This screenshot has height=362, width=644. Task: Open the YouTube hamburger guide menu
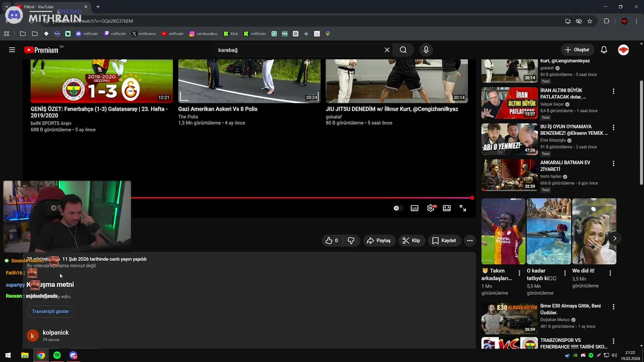coord(12,50)
